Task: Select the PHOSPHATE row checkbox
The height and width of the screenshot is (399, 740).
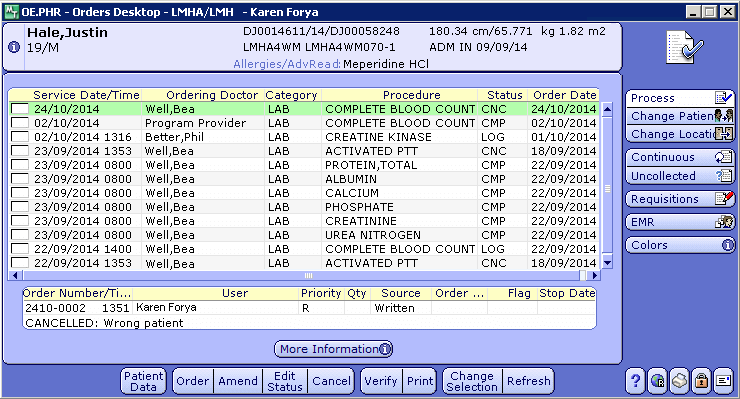Action: [20, 207]
